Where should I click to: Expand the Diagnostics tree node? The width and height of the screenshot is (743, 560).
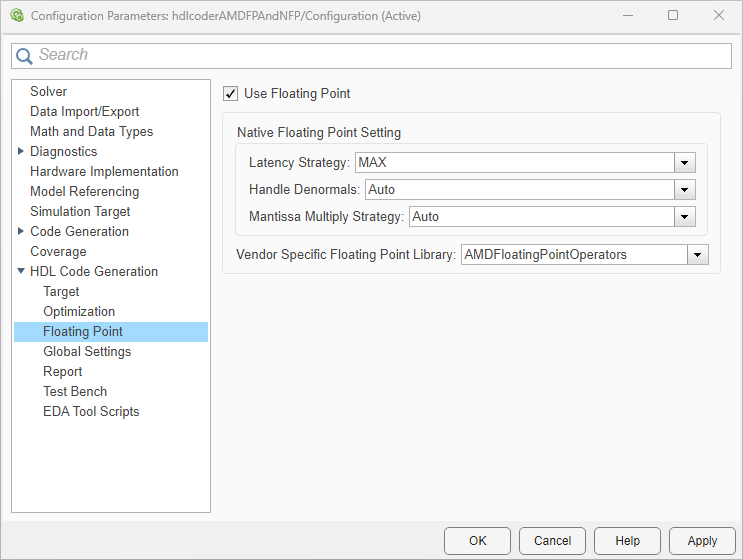pyautogui.click(x=21, y=152)
